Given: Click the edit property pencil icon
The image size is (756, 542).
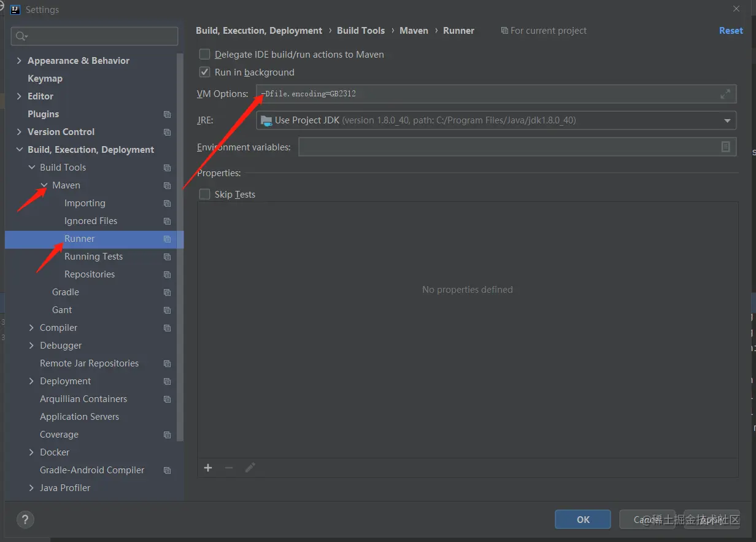Looking at the screenshot, I should pyautogui.click(x=250, y=468).
